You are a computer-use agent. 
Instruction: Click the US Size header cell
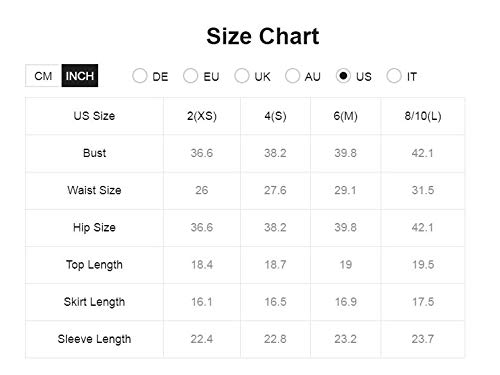pyautogui.click(x=94, y=116)
